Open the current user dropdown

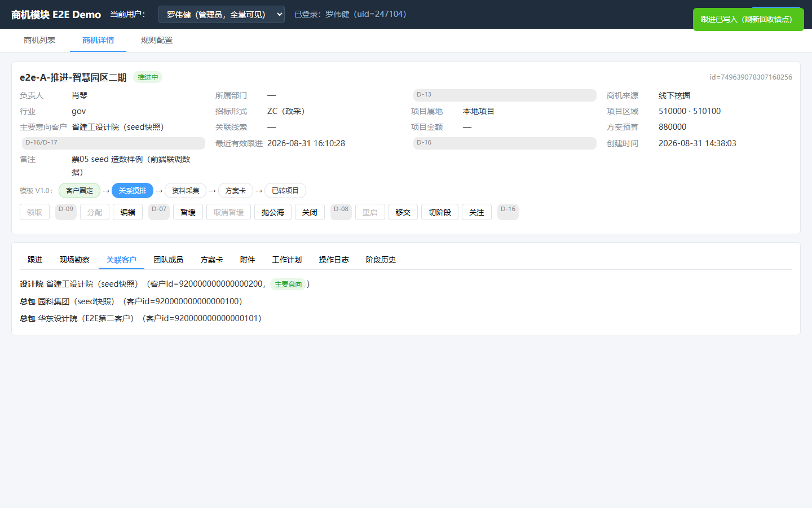tap(221, 15)
